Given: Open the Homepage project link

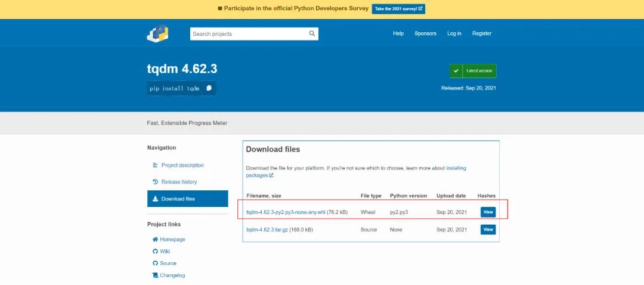Looking at the screenshot, I should tap(172, 240).
